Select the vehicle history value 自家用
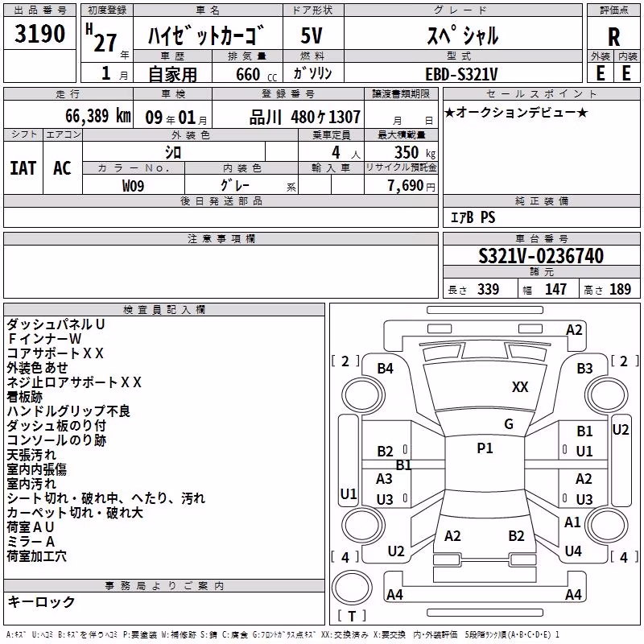The width and height of the screenshot is (644, 644). point(172,74)
